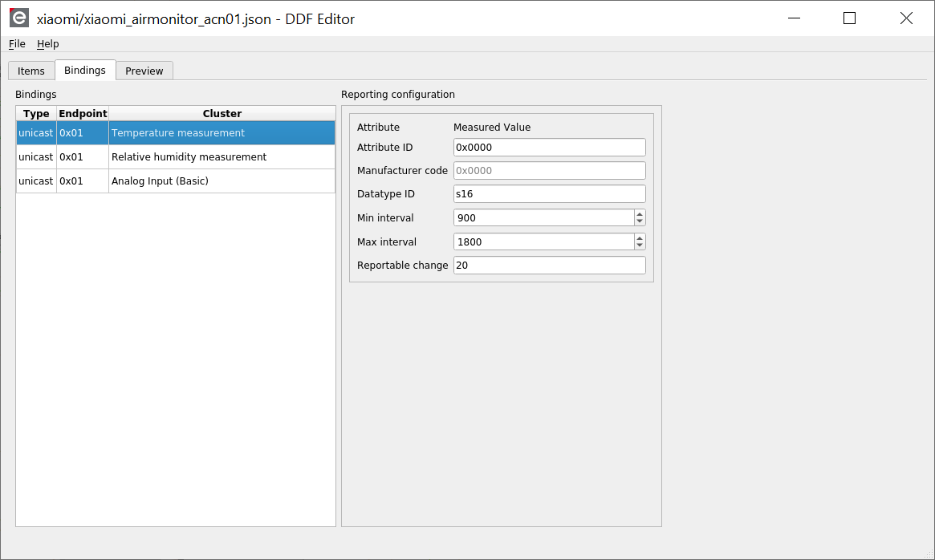This screenshot has height=560, width=935.
Task: Increase the Min interval with up arrow
Action: [640, 214]
